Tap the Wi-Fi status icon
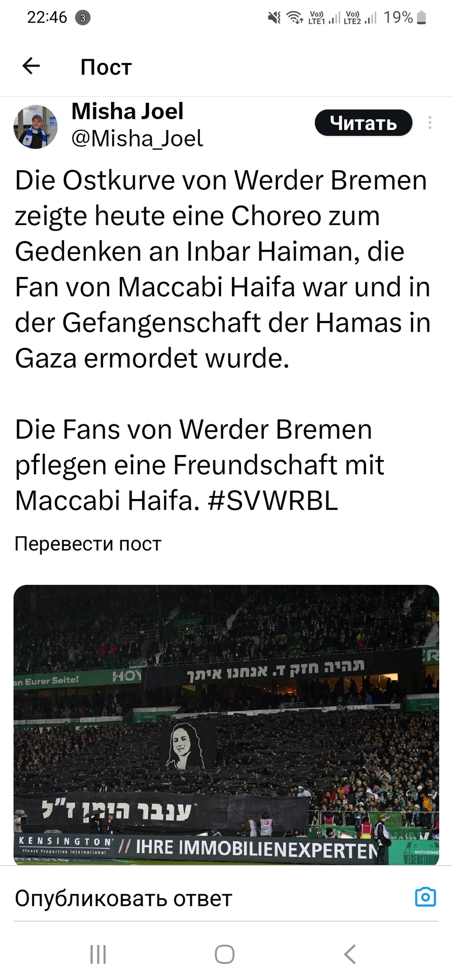Image resolution: width=452 pixels, height=980 pixels. (x=295, y=17)
